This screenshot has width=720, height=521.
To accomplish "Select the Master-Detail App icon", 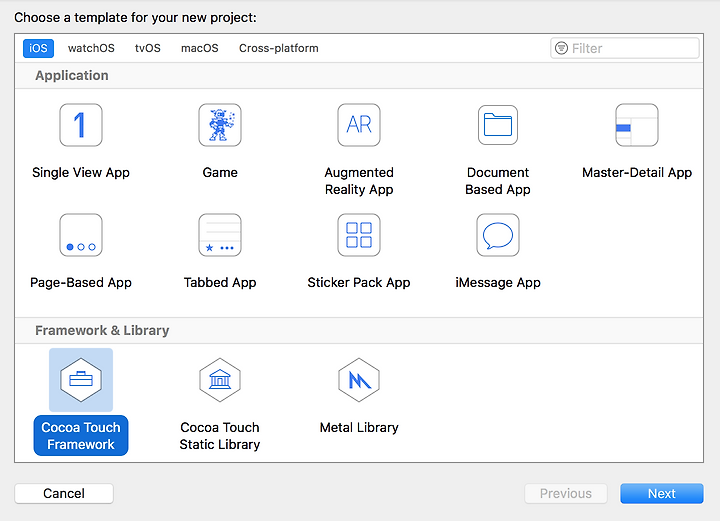I will click(x=637, y=125).
